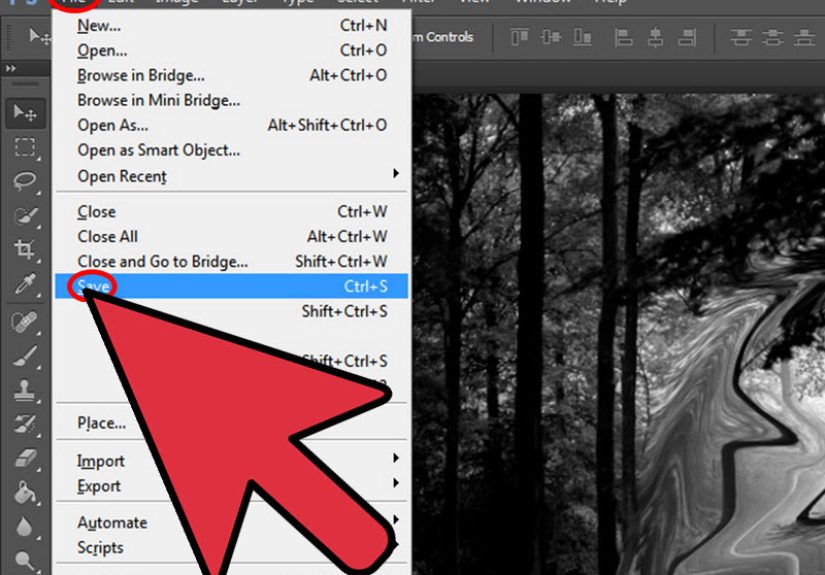Select the Dodge tool
This screenshot has width=825, height=575.
coord(25,560)
